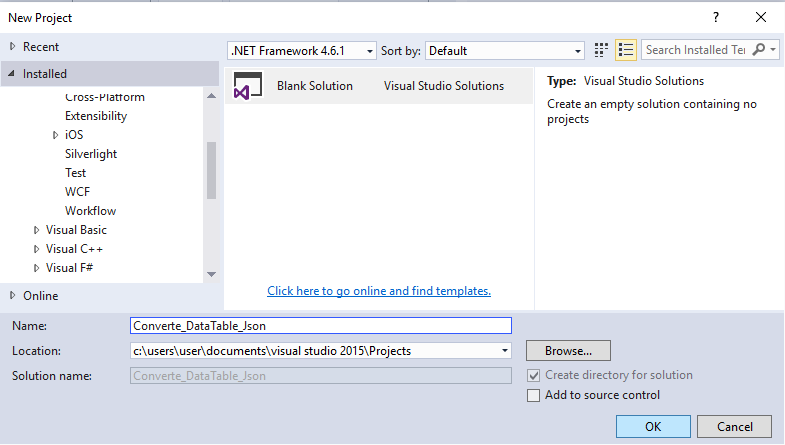Click the tree scrollbar up arrow
Screen dimensions: 785x445
click(x=212, y=96)
